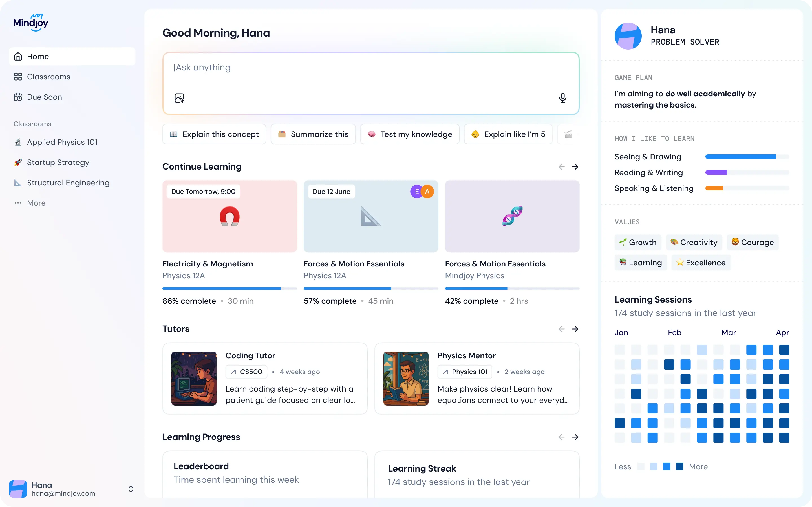Open the Startup Strategy classroom
The height and width of the screenshot is (507, 812).
(58, 162)
